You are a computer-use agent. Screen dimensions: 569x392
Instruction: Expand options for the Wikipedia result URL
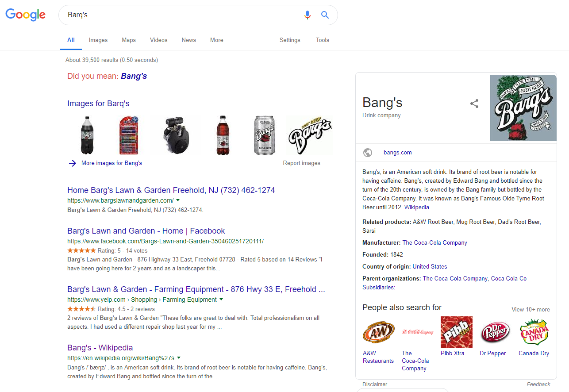179,358
